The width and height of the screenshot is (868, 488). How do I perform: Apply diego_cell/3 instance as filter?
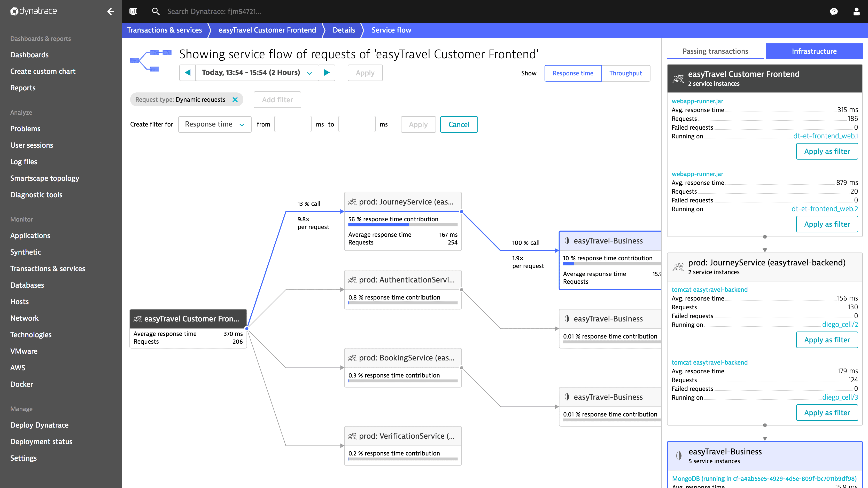827,413
